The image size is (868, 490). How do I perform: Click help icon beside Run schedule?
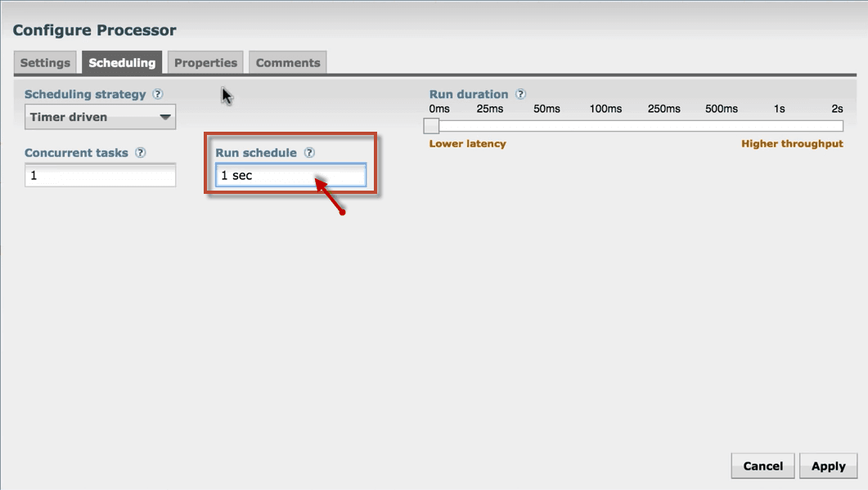309,153
